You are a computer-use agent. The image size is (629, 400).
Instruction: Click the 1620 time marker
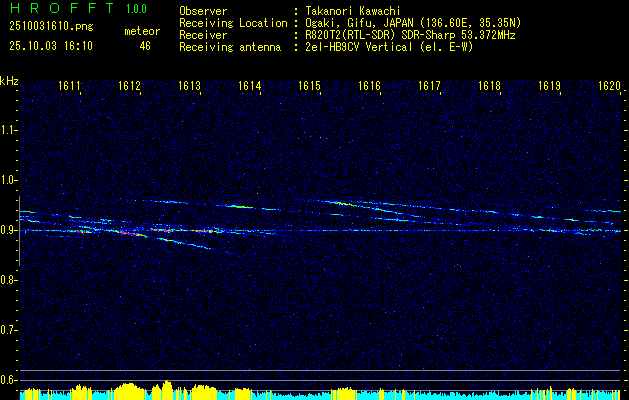point(610,85)
